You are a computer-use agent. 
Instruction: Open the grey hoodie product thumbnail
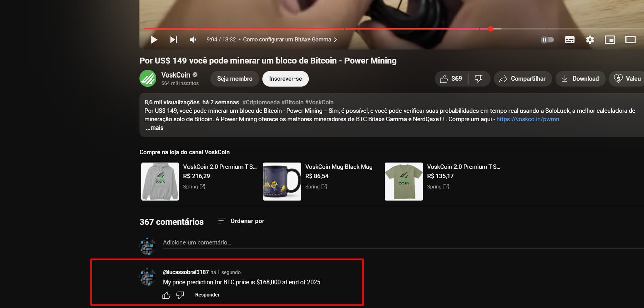(x=160, y=182)
